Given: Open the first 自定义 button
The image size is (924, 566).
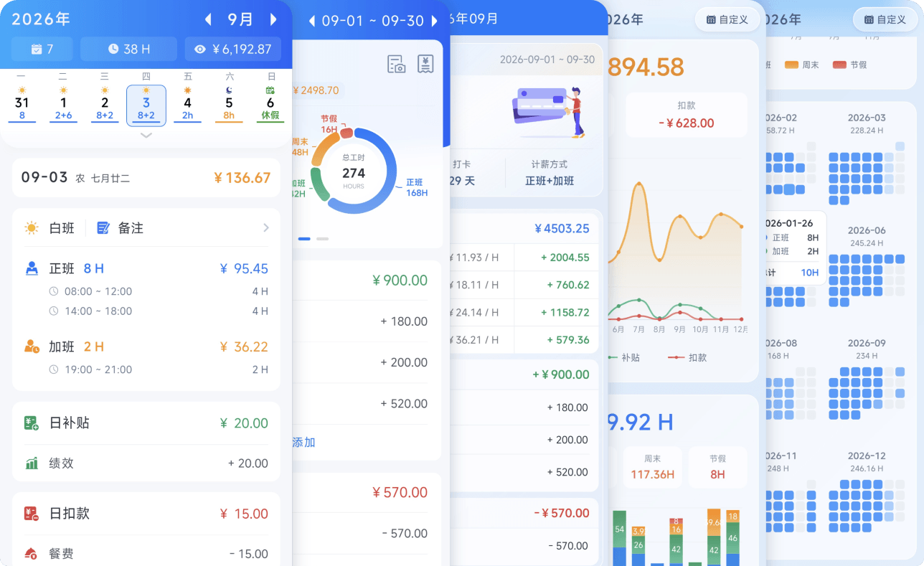Looking at the screenshot, I should coord(727,19).
